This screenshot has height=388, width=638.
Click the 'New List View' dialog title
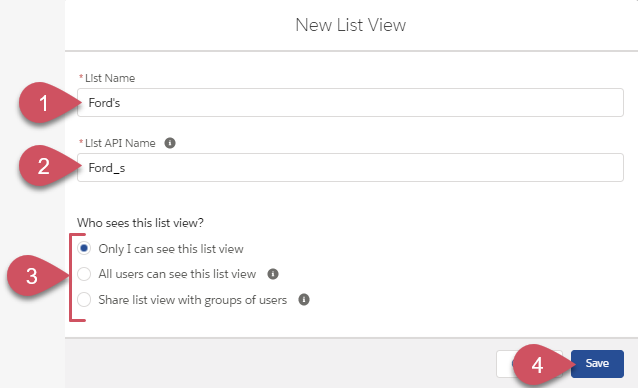point(350,25)
